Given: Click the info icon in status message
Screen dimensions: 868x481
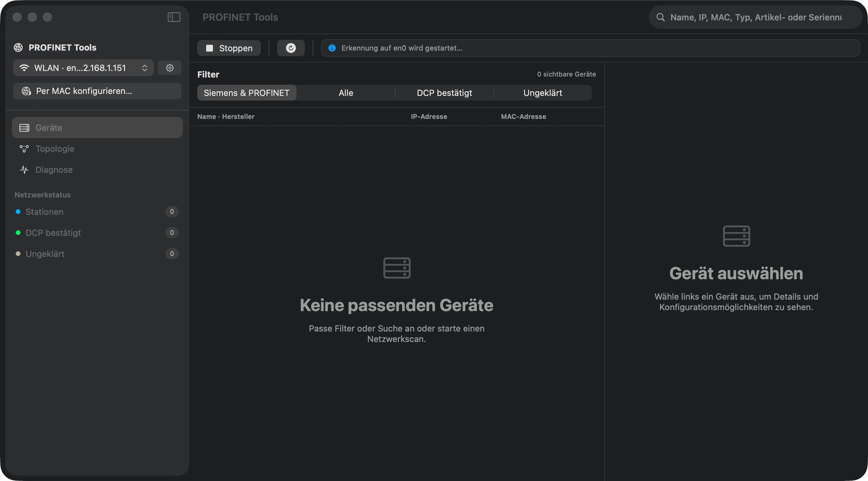Looking at the screenshot, I should coord(332,48).
